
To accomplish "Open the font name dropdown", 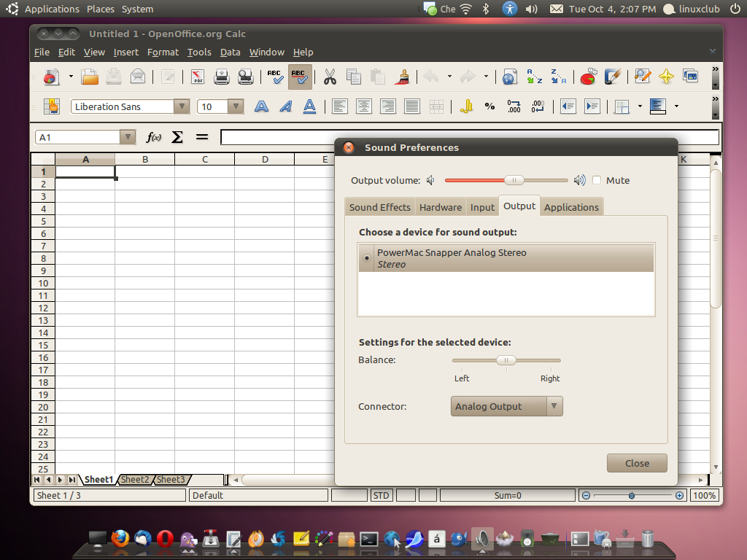I will [x=181, y=106].
